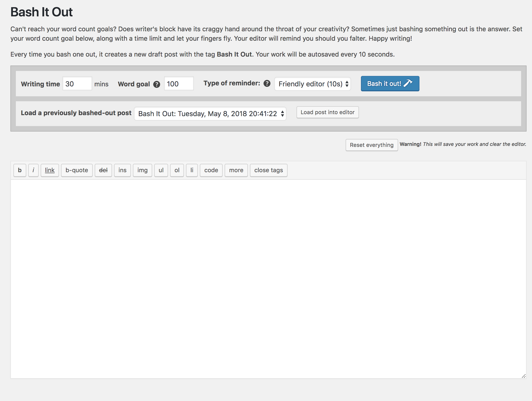Click the Reset everything button
Image resolution: width=532 pixels, height=401 pixels.
click(371, 145)
